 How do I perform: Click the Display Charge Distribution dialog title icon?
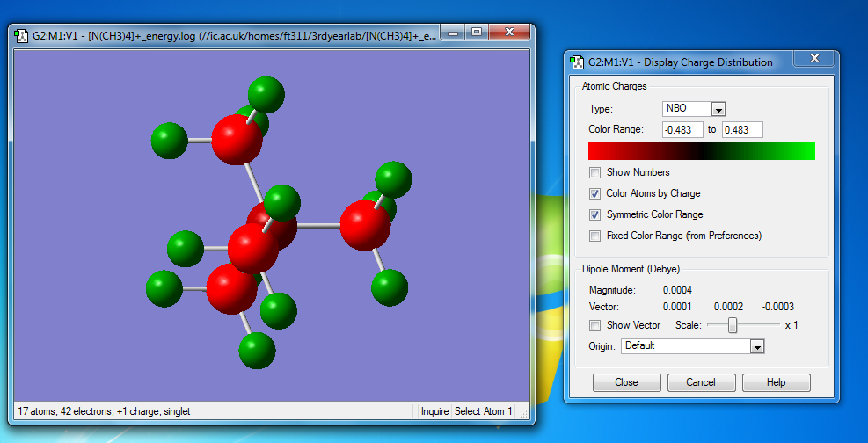tap(576, 62)
